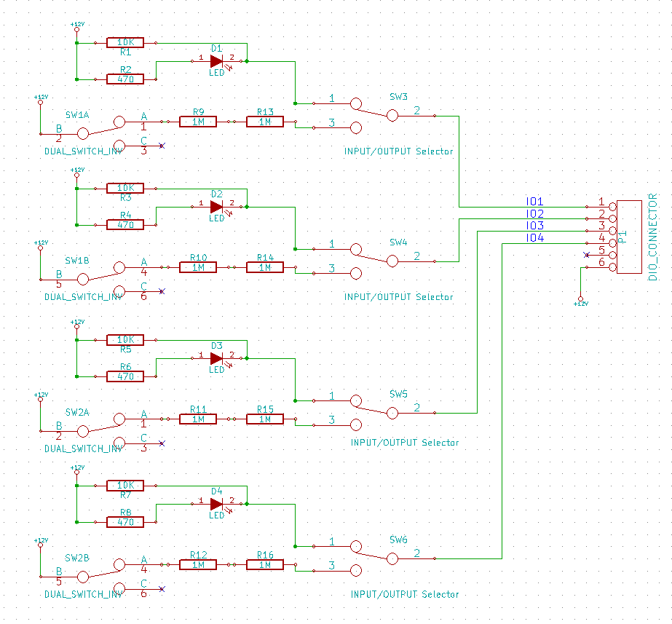
Task: Select resistor R4 470 symbol
Action: [x=125, y=225]
